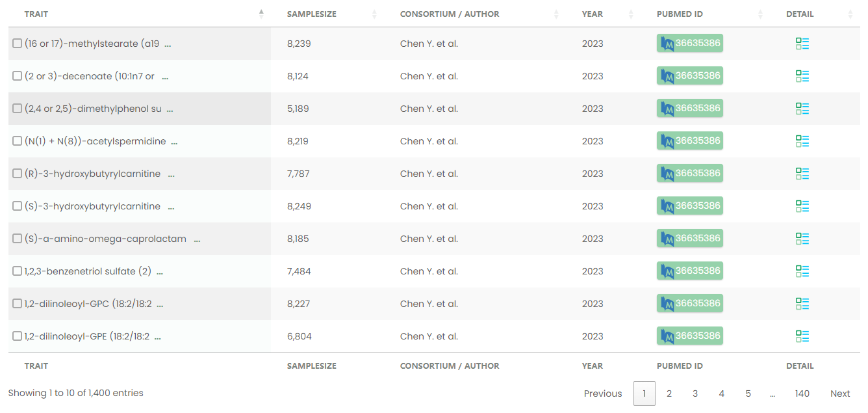Check the (16 or 17)-methylstearate trait checkbox

[18, 44]
